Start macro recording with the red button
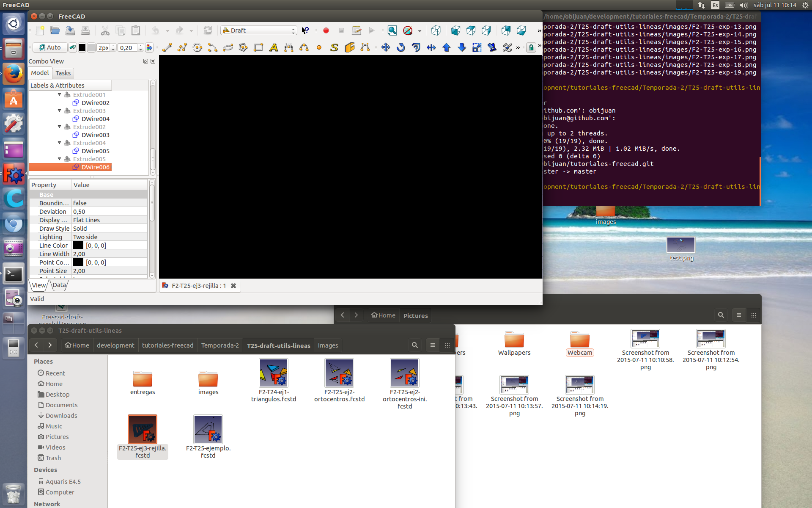Viewport: 812px width, 508px height. [326, 30]
